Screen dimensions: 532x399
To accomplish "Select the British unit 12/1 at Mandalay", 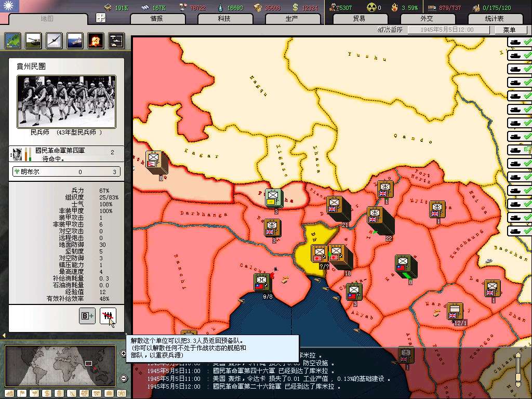I will 455,311.
